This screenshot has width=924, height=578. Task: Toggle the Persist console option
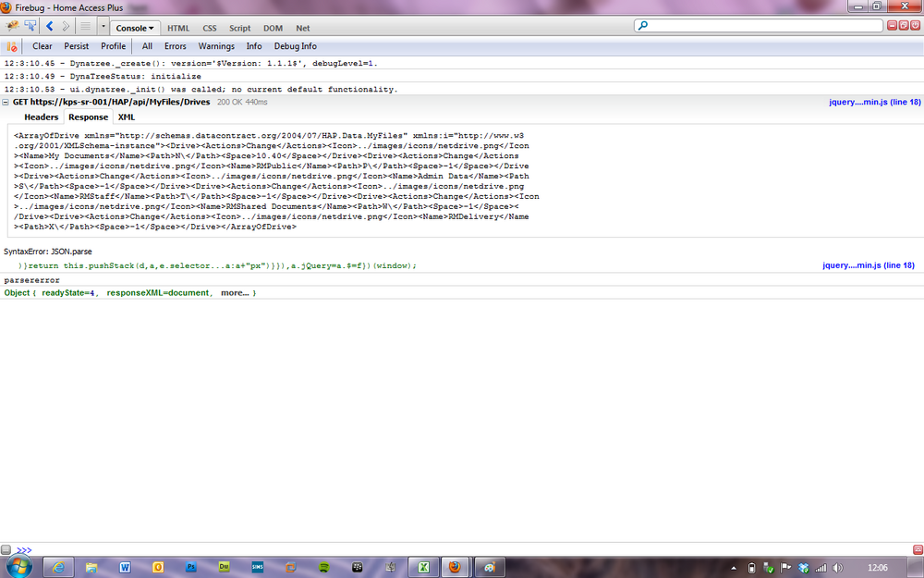[76, 46]
